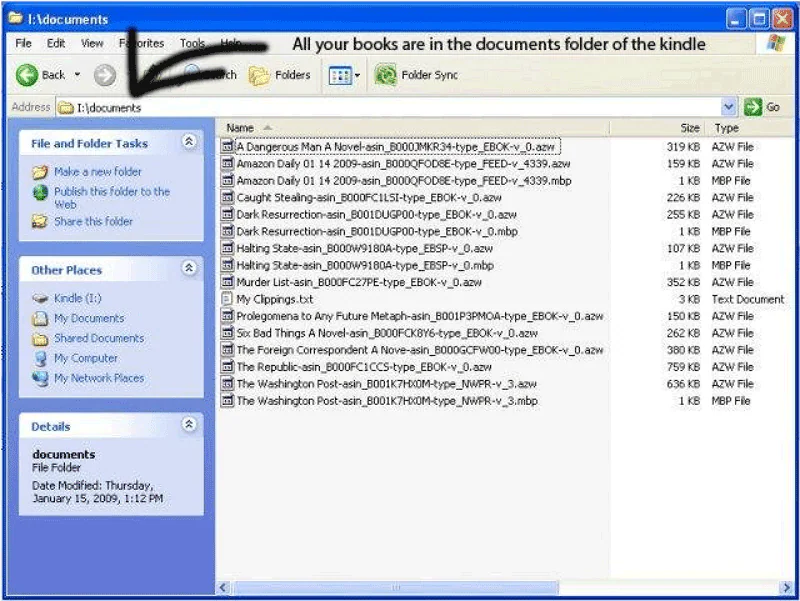Click the green Go arrow icon

[753, 107]
